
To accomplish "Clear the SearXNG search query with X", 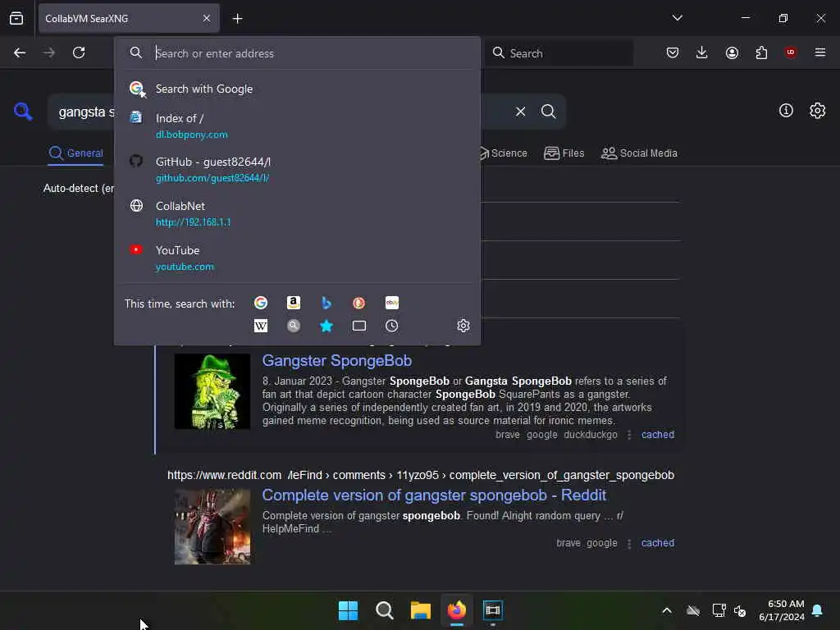I will point(521,112).
